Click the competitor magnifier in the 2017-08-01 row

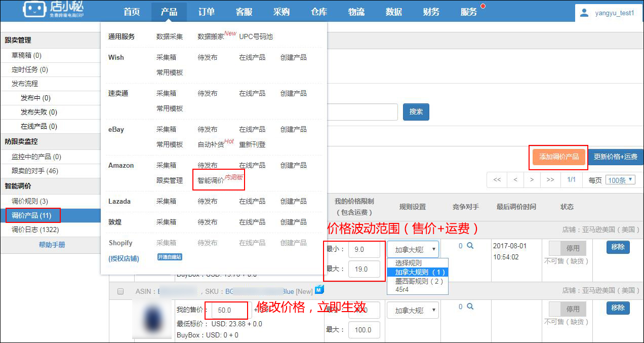(x=470, y=246)
